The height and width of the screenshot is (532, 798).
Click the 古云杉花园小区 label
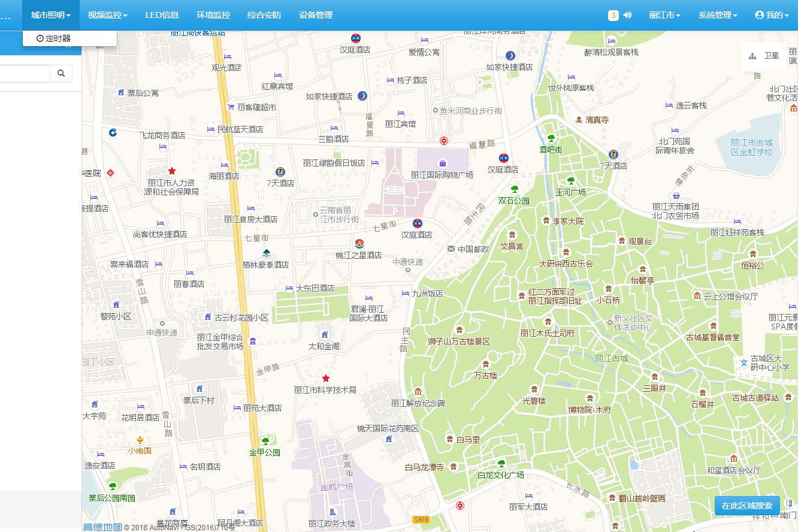tap(242, 318)
